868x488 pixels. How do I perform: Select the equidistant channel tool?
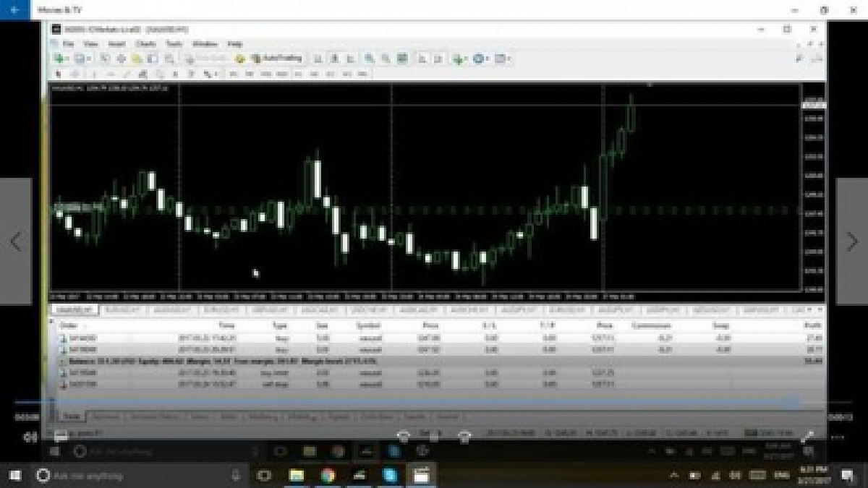(142, 74)
